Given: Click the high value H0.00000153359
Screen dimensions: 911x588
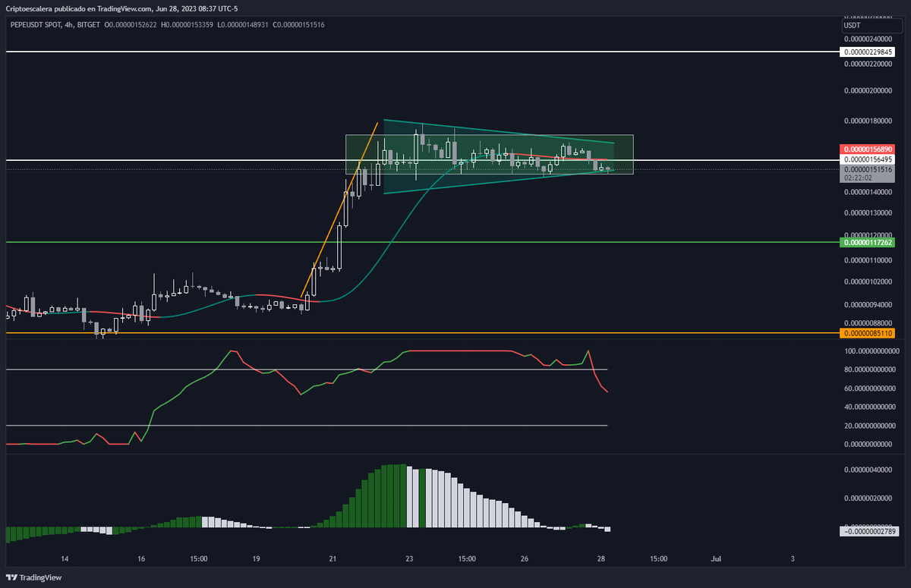Looking at the screenshot, I should (188, 24).
